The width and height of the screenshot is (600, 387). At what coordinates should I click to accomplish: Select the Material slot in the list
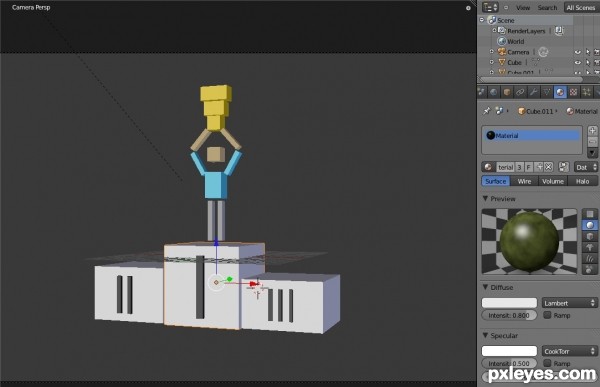tap(532, 136)
